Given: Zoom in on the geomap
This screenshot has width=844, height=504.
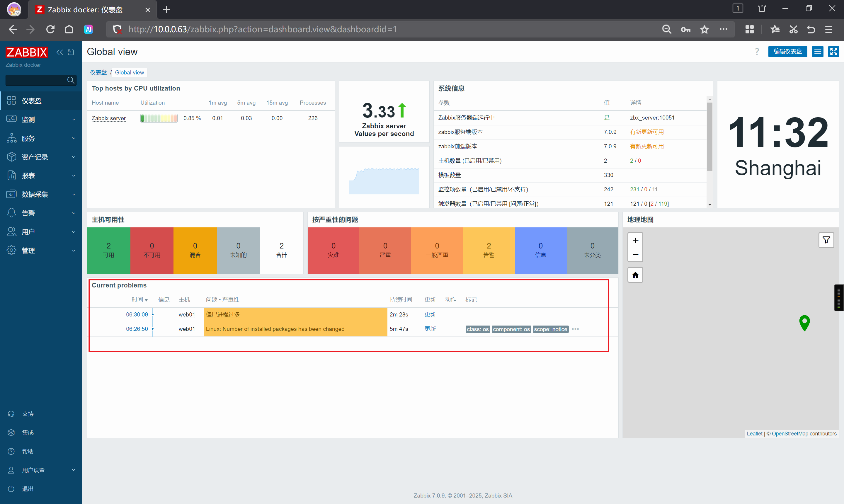Looking at the screenshot, I should point(635,240).
